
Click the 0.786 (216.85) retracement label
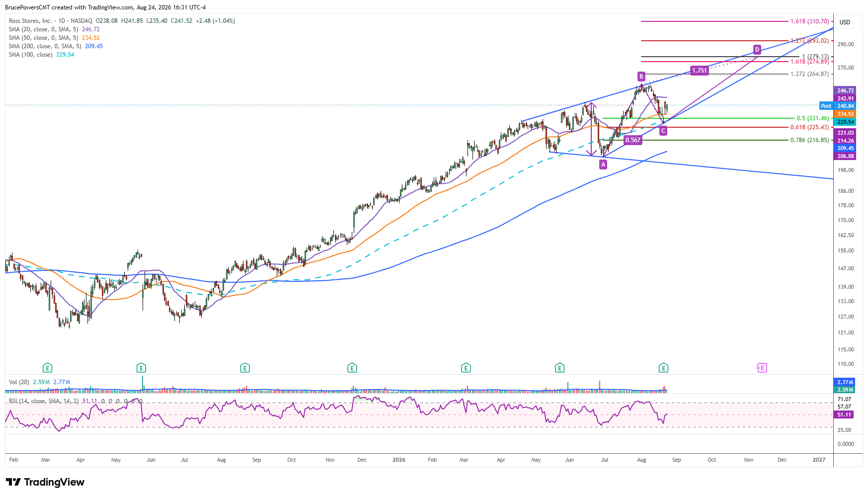(x=810, y=140)
